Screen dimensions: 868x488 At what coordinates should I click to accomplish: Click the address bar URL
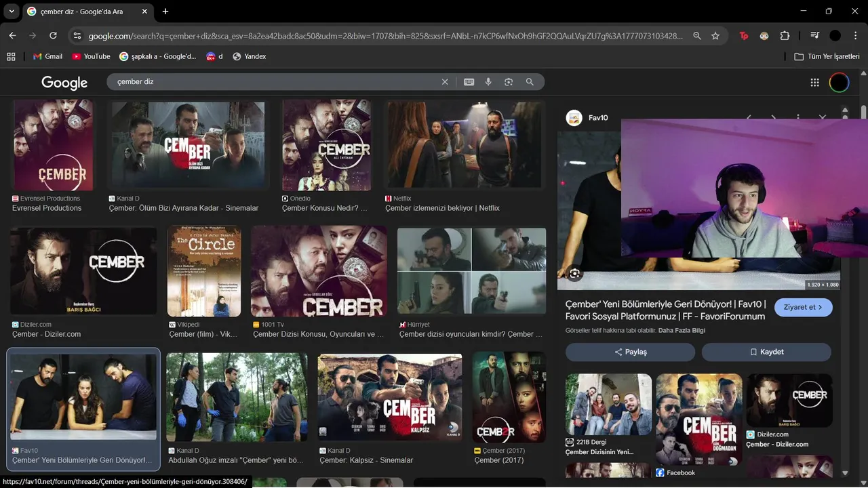point(385,36)
